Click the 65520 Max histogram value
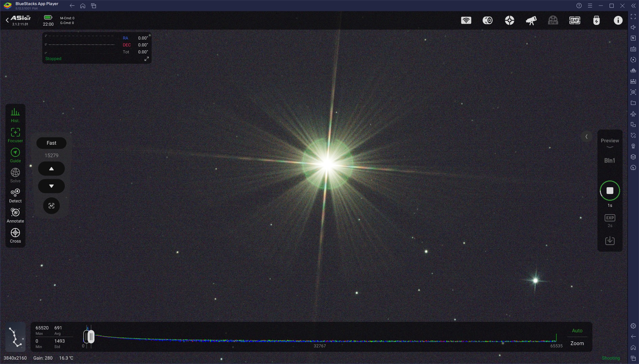639x364 pixels. pyautogui.click(x=42, y=328)
